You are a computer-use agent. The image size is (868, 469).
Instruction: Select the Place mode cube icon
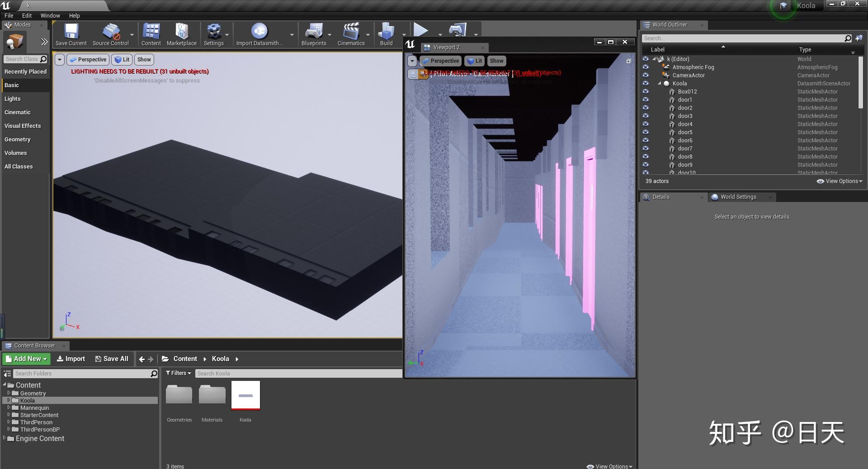pos(14,42)
